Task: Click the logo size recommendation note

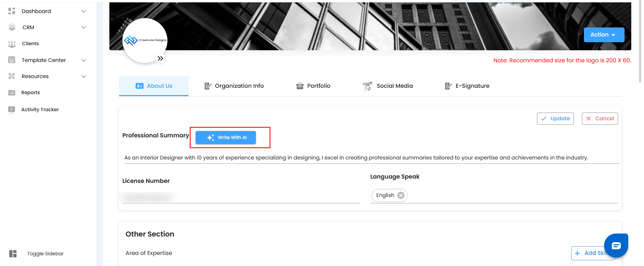Action: tap(562, 60)
